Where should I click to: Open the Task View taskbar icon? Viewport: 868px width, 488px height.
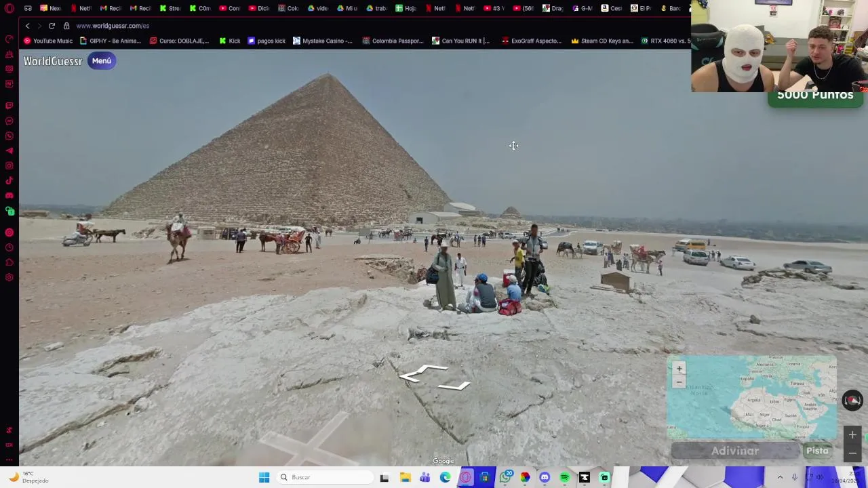tap(384, 477)
